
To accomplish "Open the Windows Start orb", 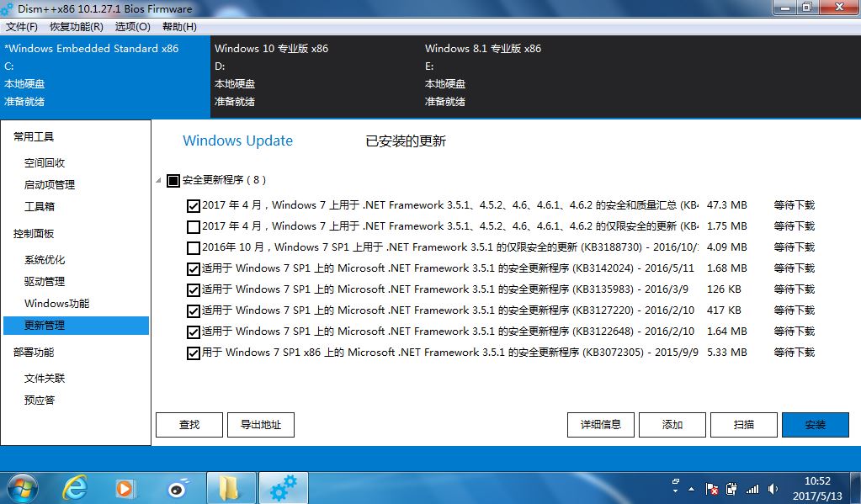I will click(x=23, y=487).
